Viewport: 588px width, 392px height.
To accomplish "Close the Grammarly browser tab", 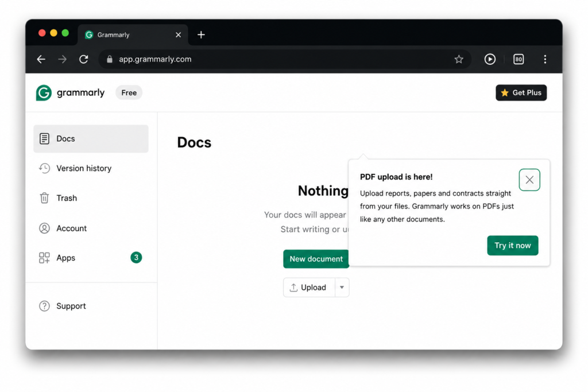I will pos(178,35).
